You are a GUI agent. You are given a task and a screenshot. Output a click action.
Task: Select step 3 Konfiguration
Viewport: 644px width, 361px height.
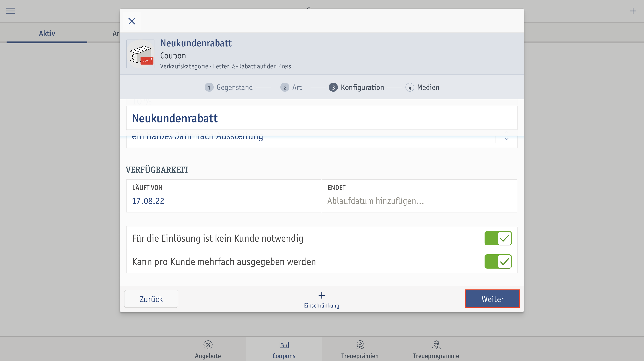pos(356,87)
